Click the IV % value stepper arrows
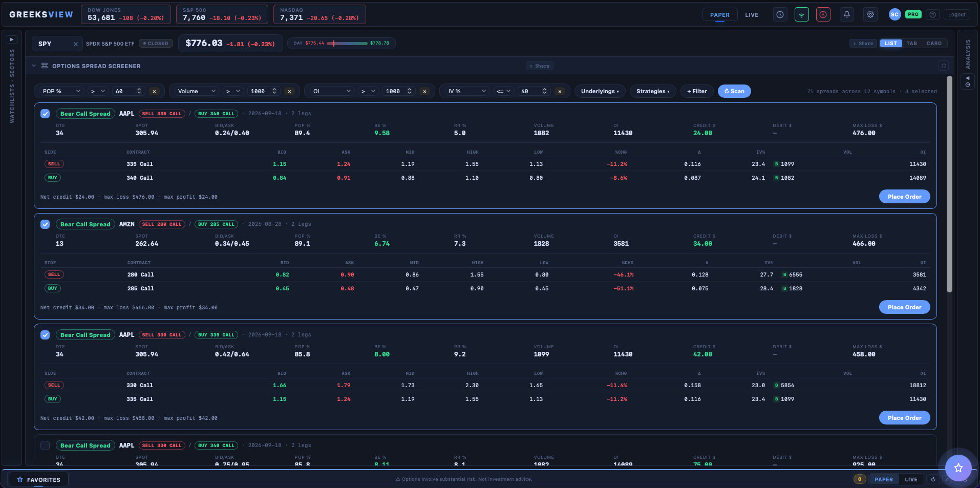Viewport: 980px width, 488px height. [x=544, y=91]
